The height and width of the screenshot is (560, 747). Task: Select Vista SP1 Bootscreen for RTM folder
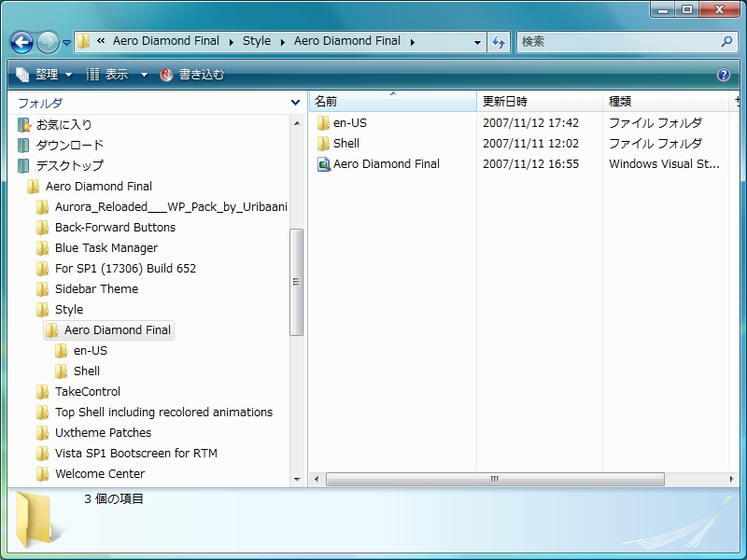click(x=127, y=453)
